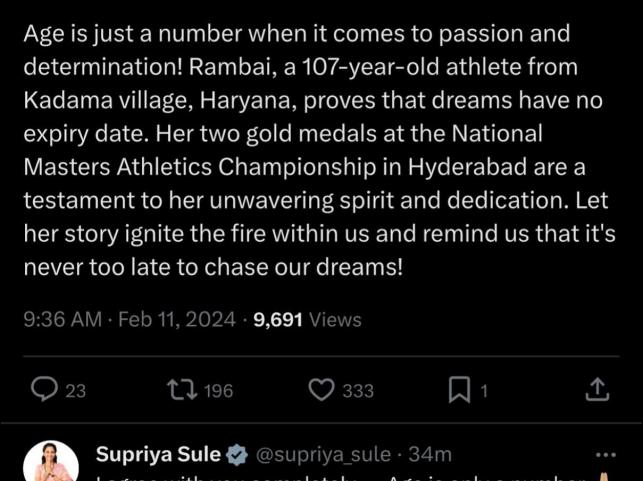Image resolution: width=643 pixels, height=481 pixels.
Task: Click the 9:36 AM timestamp
Action: point(62,320)
